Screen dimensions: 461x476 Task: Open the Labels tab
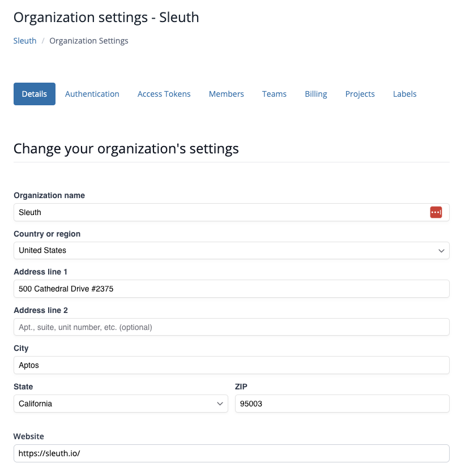tap(404, 94)
